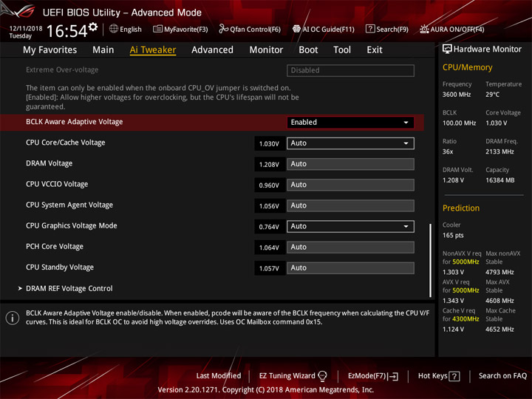The image size is (532, 399).
Task: Switch to the Boot tab
Action: (308, 50)
